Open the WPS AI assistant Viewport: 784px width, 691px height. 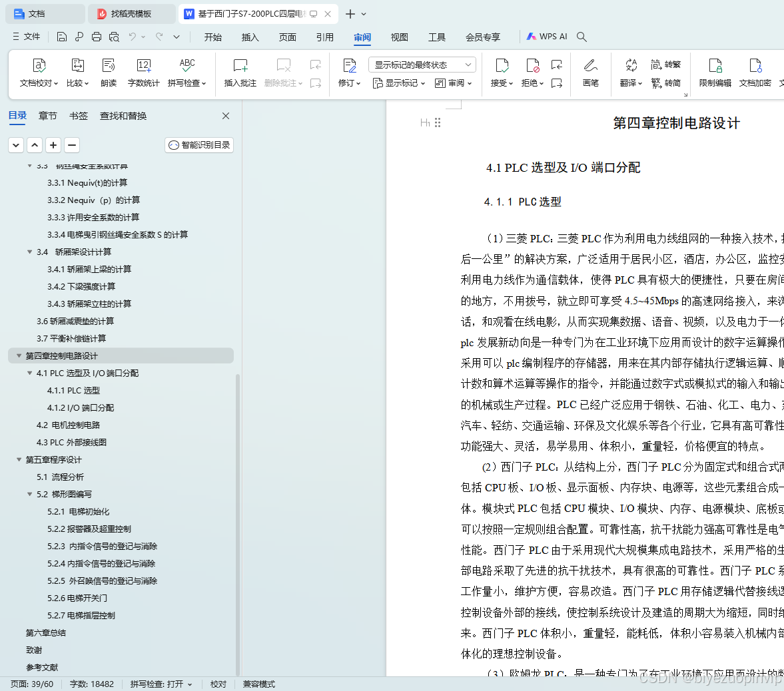coord(546,37)
